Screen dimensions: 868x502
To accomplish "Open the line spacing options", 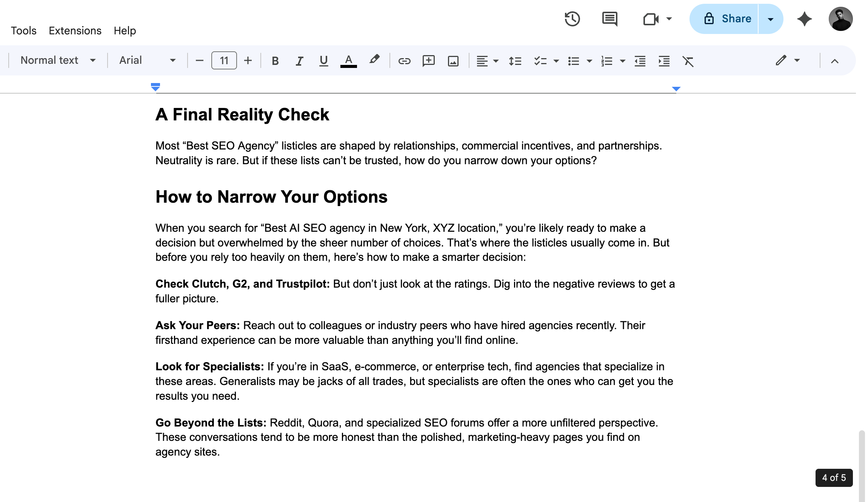I will tap(515, 61).
